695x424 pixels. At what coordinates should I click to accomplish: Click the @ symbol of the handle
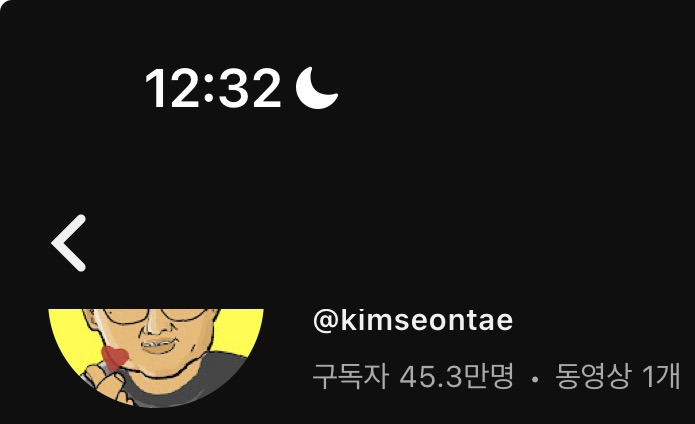click(x=326, y=321)
